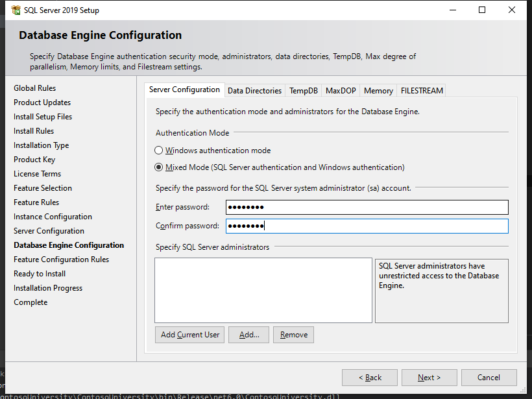Select Mixed Mode authentication radio button

point(159,167)
